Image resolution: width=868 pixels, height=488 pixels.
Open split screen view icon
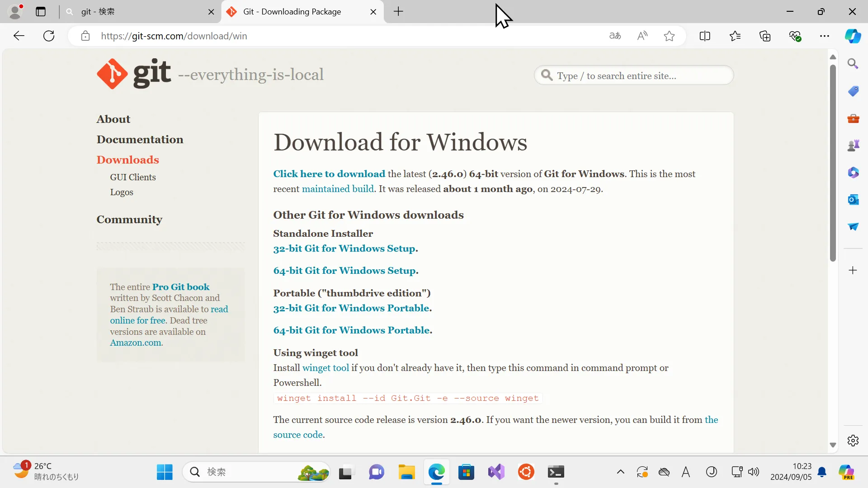point(705,36)
